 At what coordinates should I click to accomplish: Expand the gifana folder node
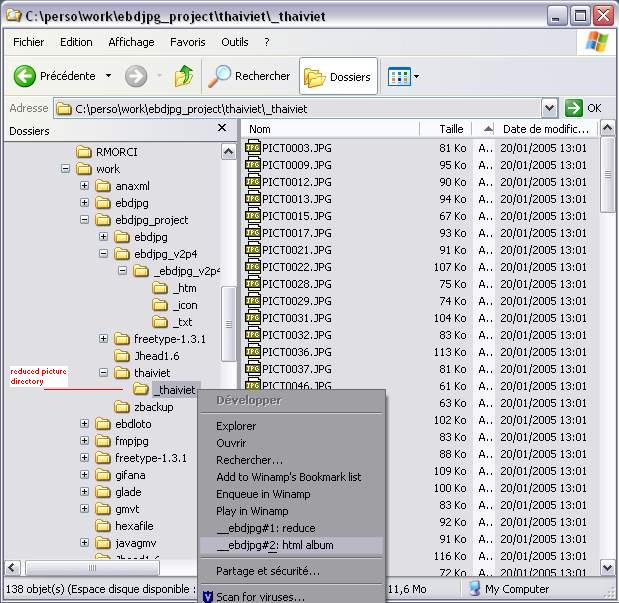(84, 475)
